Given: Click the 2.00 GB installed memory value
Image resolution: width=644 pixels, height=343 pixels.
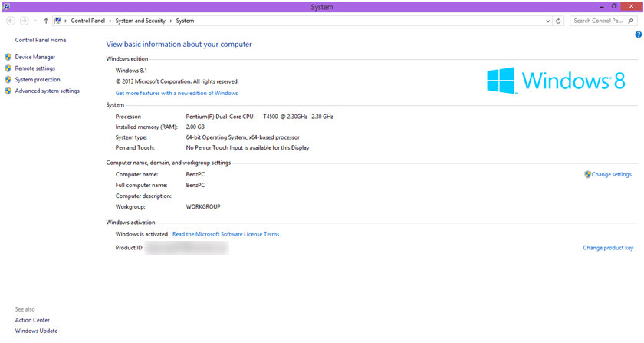Looking at the screenshot, I should coord(195,127).
